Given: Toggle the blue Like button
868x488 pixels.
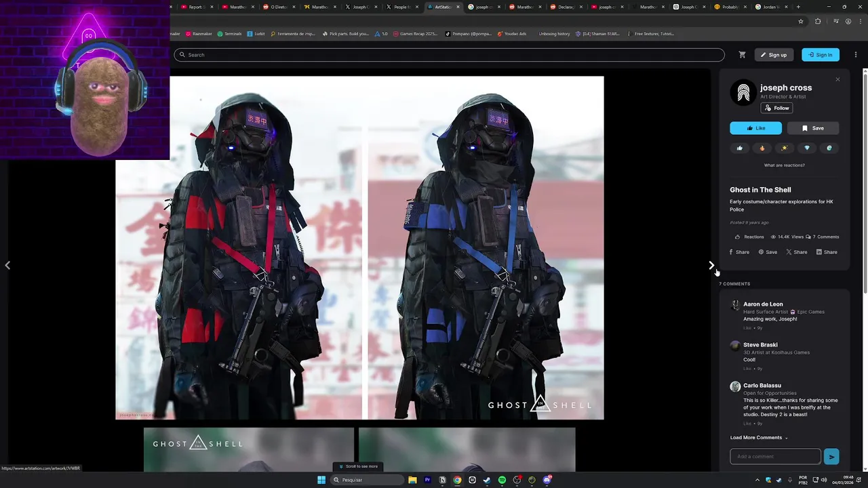Looking at the screenshot, I should [x=755, y=128].
